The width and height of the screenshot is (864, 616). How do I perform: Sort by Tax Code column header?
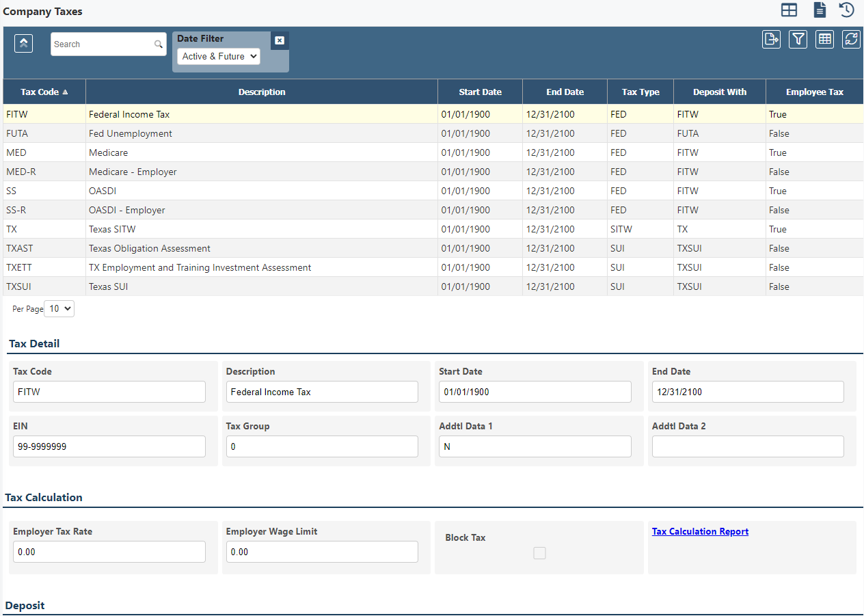(x=44, y=92)
